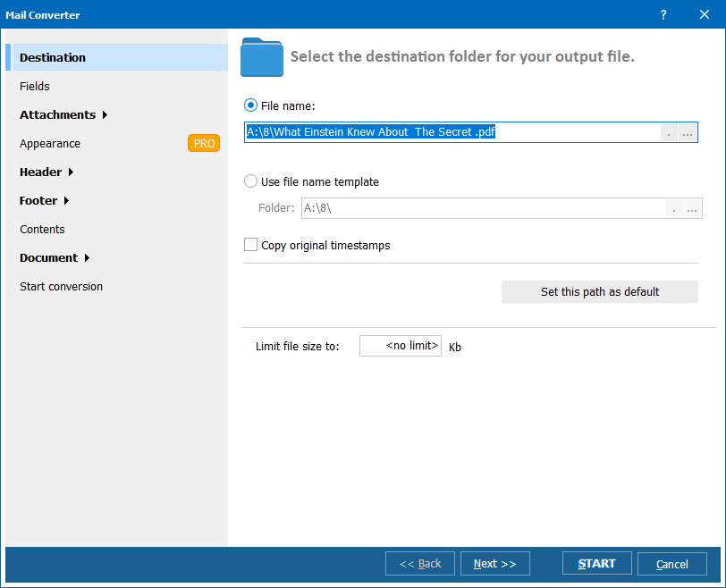Expand the Document section arrow

(87, 258)
